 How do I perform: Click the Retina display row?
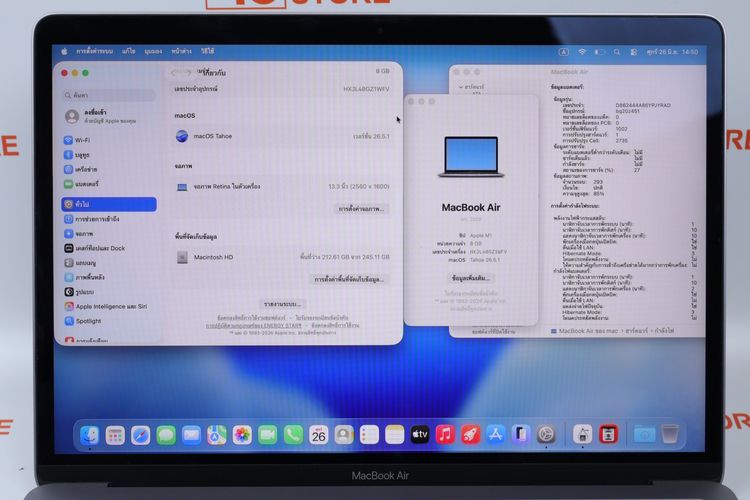[282, 187]
